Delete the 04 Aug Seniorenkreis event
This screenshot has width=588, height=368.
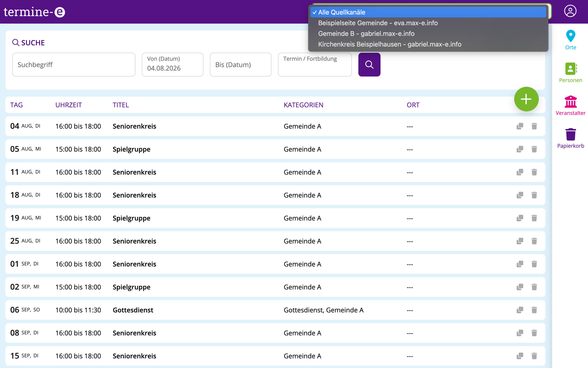534,126
